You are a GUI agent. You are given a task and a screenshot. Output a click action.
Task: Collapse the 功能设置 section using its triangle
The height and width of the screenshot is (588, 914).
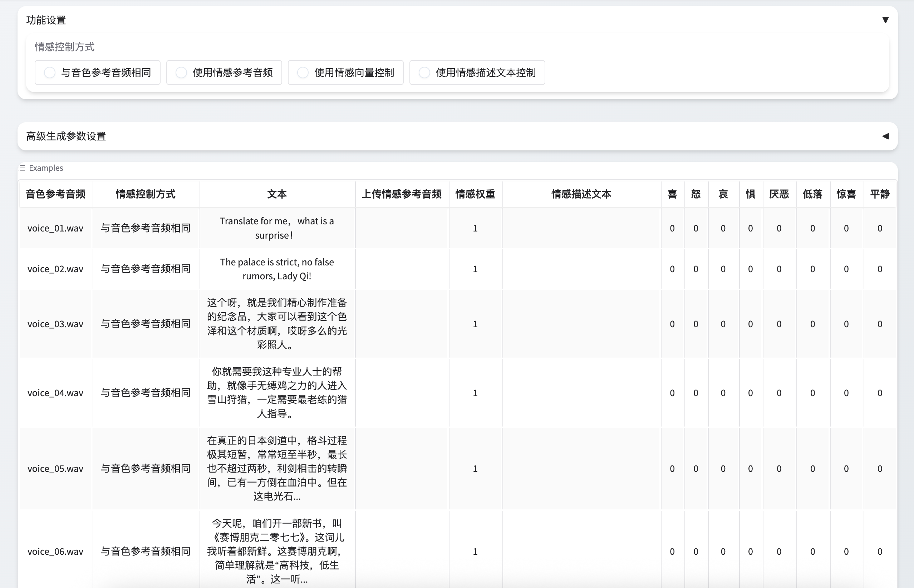click(x=886, y=20)
